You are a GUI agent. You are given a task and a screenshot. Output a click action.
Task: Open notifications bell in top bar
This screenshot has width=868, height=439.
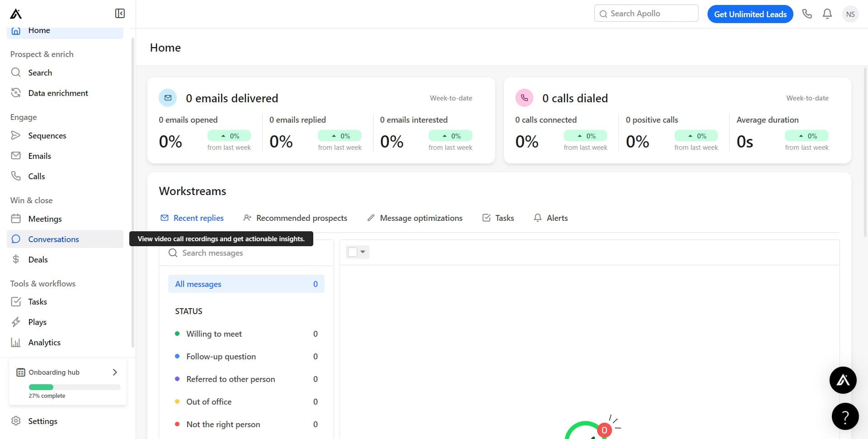click(x=827, y=14)
